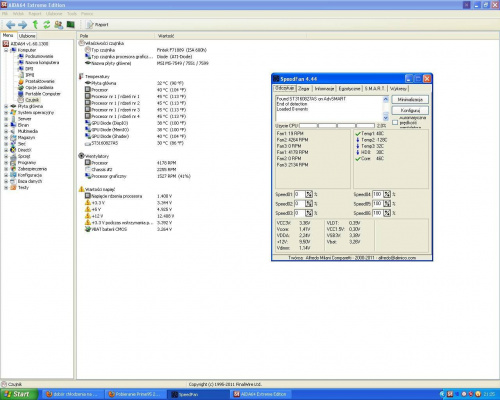Select the Czujnik sensor tree item

[x=32, y=100]
